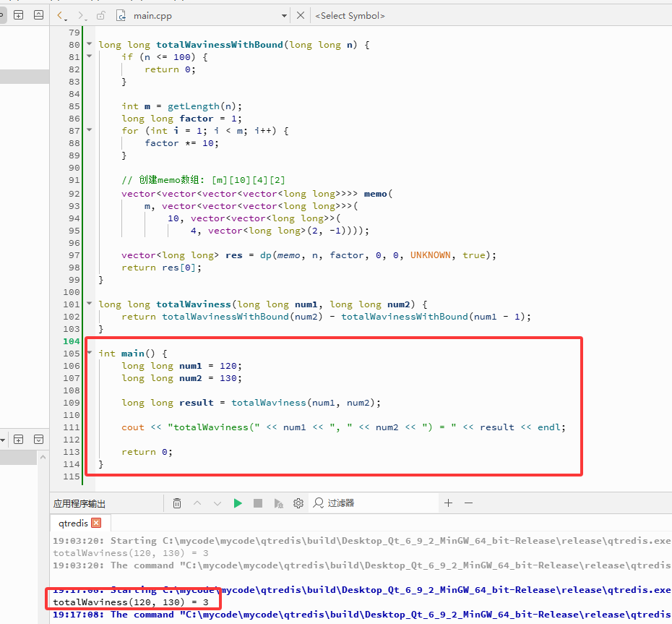
Task: Jump to previous output item
Action: [197, 503]
